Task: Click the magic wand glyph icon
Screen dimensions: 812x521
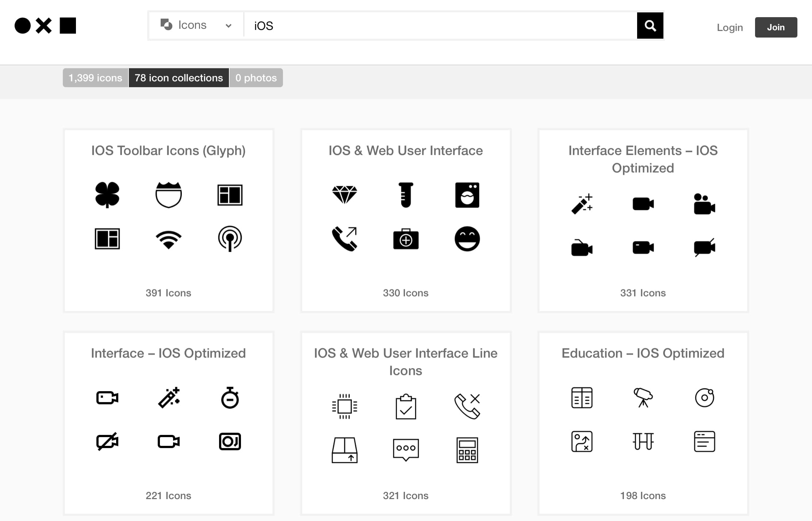Action: pos(582,204)
